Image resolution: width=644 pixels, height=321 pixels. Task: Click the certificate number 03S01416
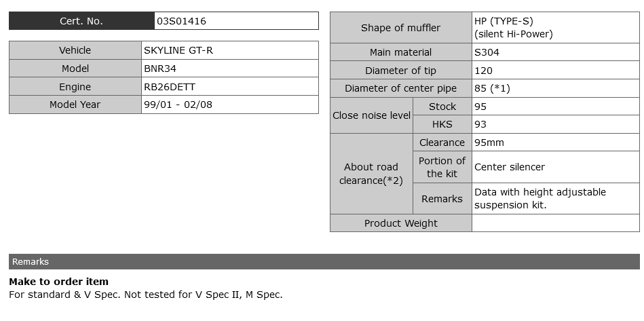(x=182, y=21)
